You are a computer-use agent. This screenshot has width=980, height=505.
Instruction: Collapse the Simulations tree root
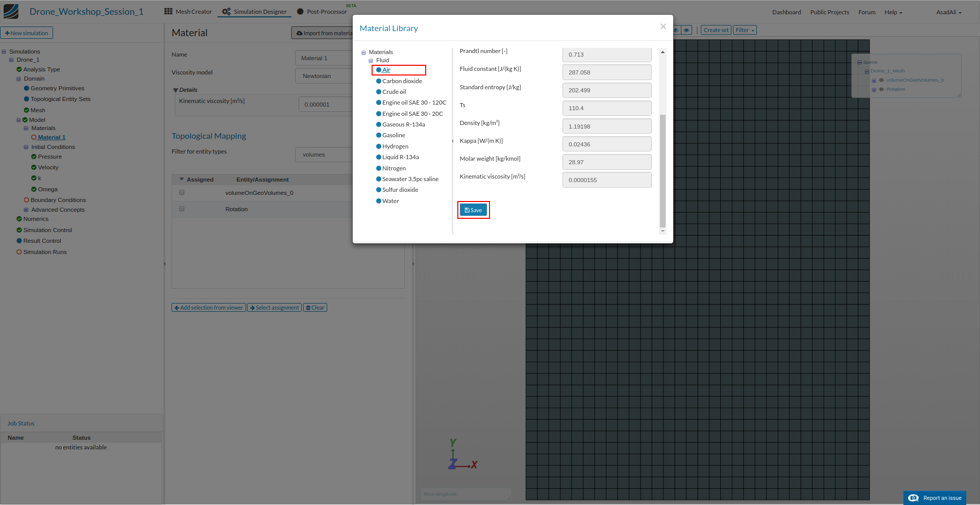[4, 52]
